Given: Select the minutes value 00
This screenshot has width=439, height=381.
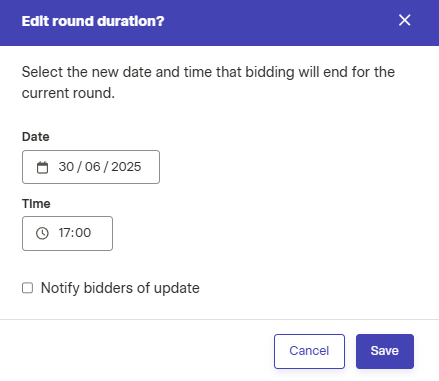Looking at the screenshot, I should [x=83, y=233].
